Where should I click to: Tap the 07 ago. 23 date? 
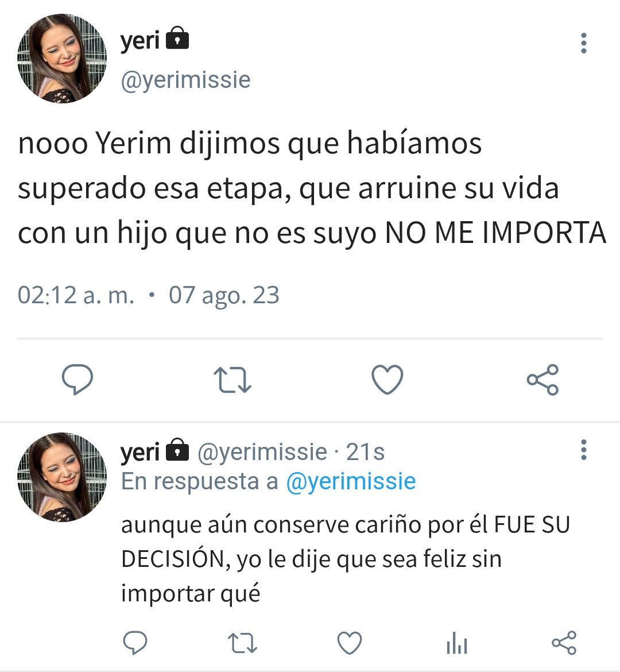[224, 295]
